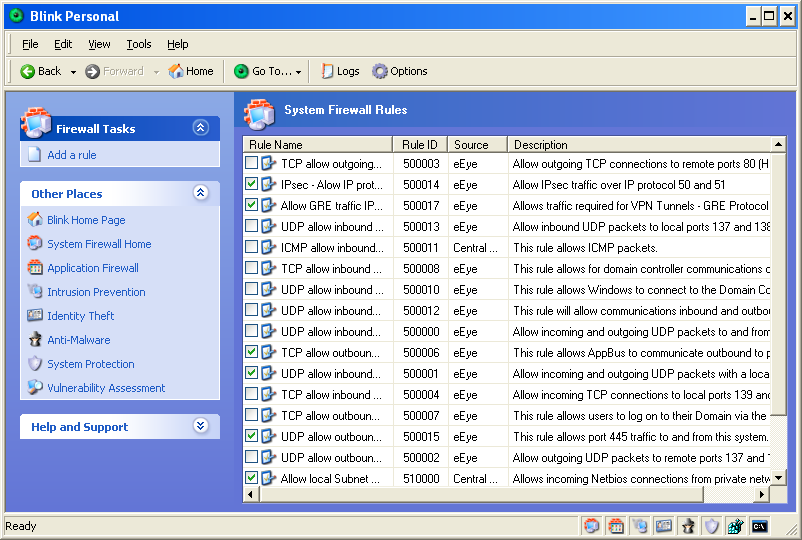Viewport: 802px width, 540px height.
Task: Click the Blink Home Page house icon
Action: tap(35, 219)
